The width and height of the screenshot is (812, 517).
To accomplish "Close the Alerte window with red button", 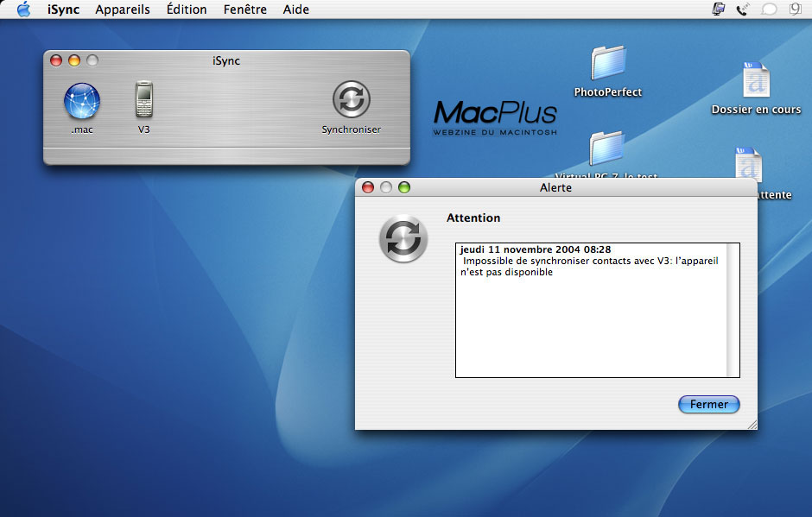I will tap(368, 187).
